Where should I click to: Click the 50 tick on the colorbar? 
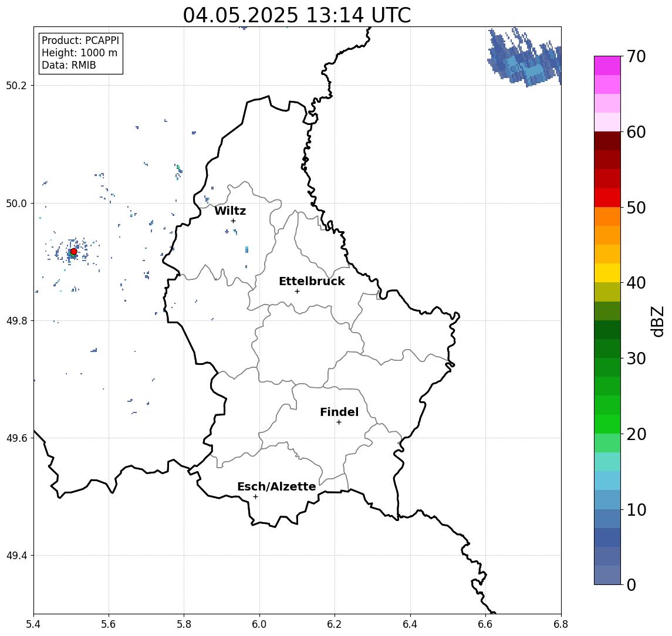(636, 208)
